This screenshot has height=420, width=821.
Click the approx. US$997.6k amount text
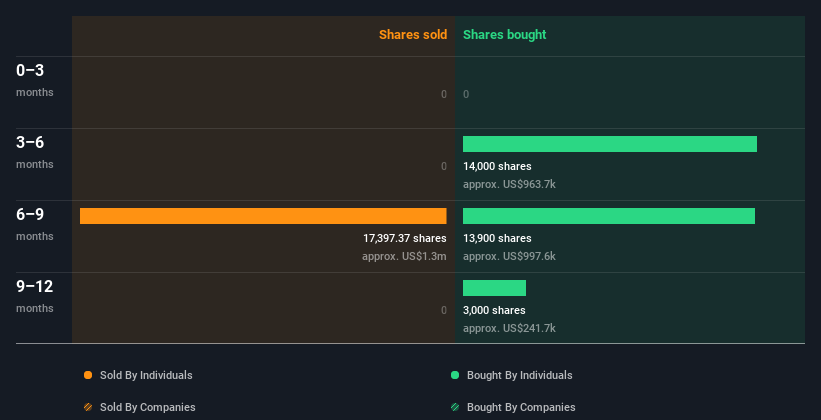509,257
